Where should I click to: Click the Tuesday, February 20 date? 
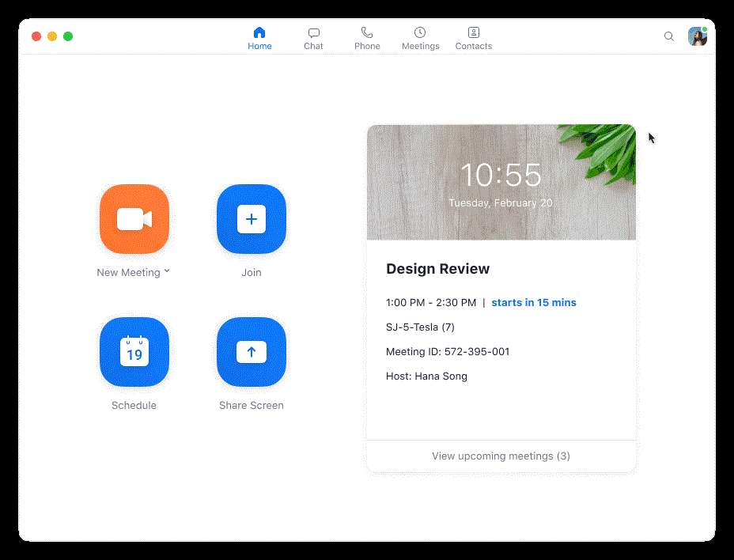click(x=501, y=203)
